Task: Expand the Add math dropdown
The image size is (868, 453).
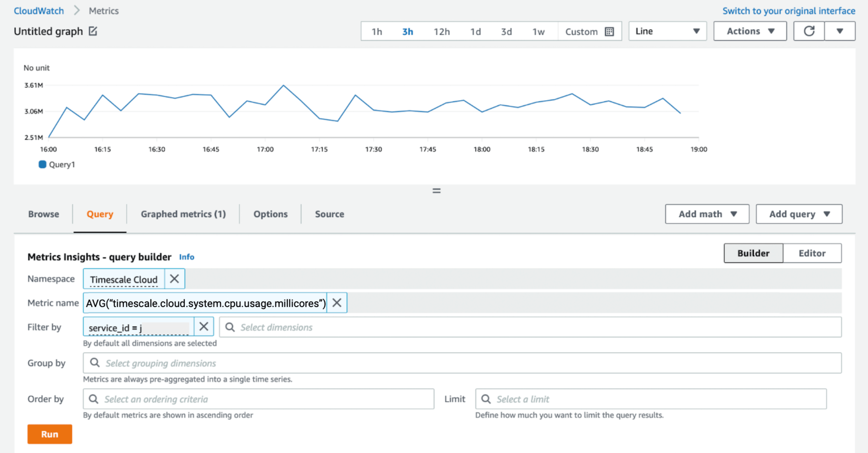Action: point(707,214)
